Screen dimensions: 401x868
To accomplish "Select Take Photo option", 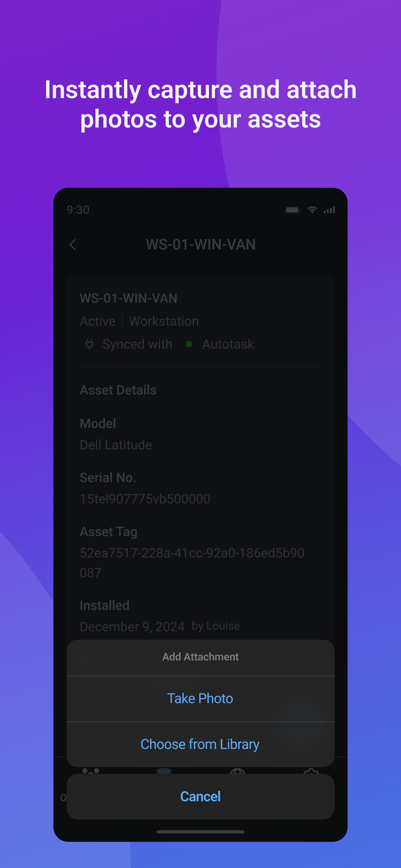I will click(200, 699).
